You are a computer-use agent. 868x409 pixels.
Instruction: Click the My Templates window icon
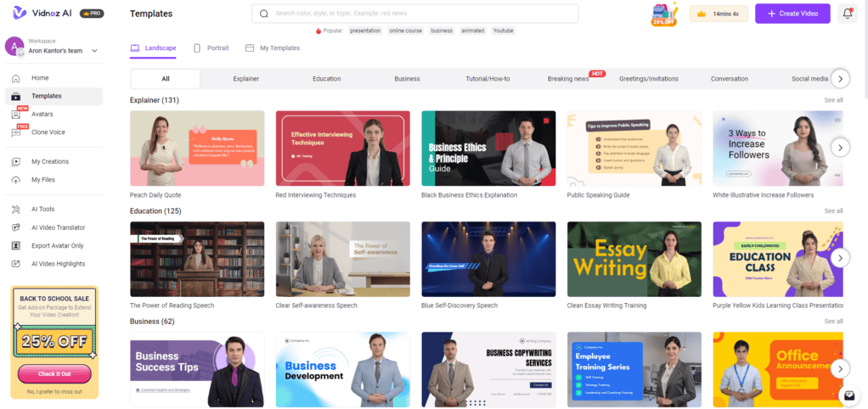250,48
